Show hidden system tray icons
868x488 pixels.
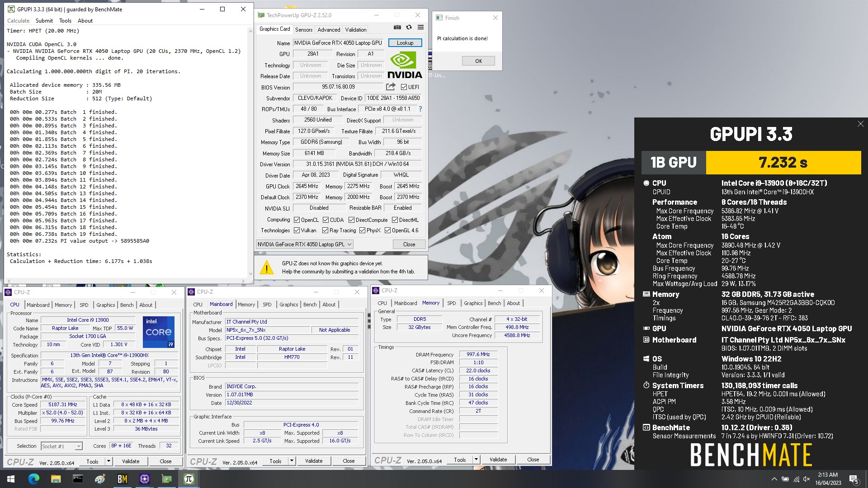click(774, 479)
